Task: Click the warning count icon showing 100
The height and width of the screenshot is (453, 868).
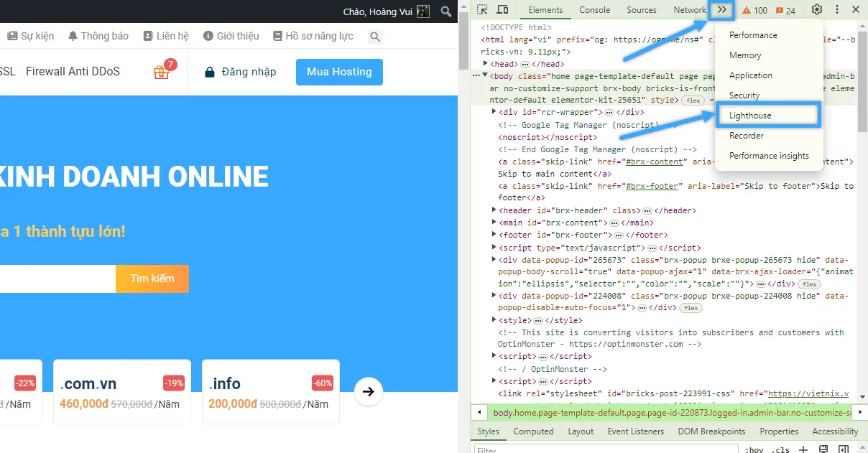Action: coord(755,10)
